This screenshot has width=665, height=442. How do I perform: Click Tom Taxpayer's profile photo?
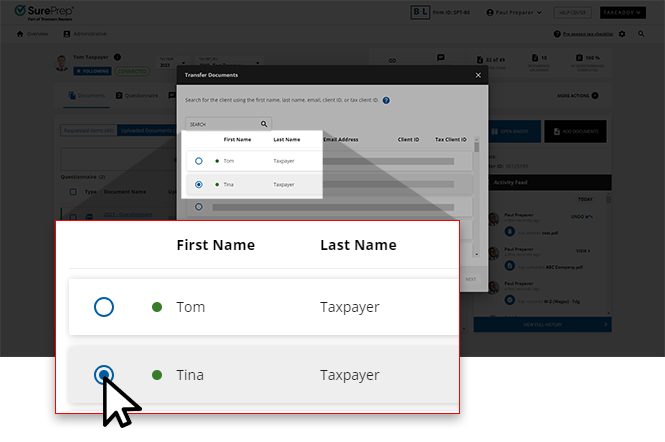point(62,63)
